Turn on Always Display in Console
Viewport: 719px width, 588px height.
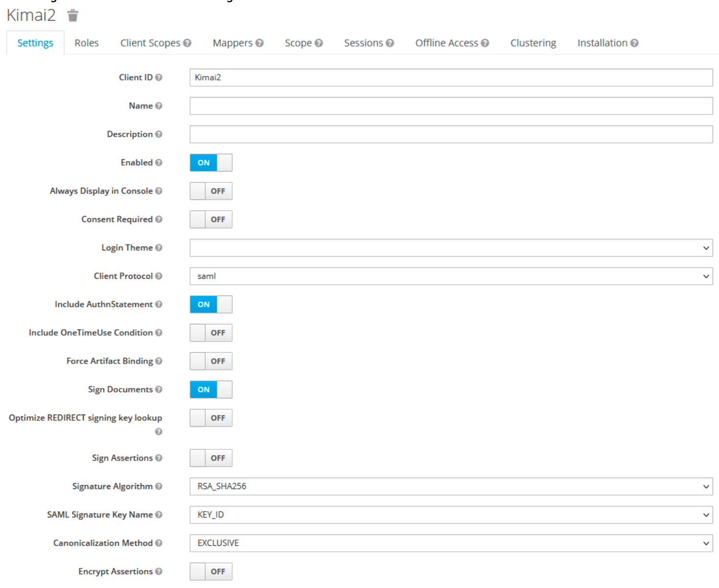[x=211, y=191]
